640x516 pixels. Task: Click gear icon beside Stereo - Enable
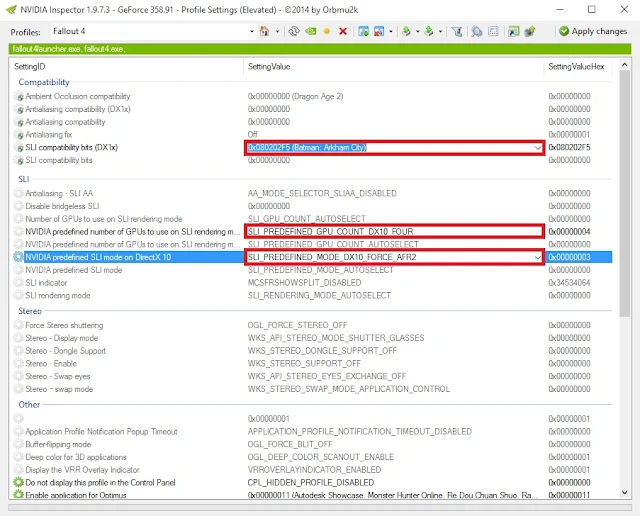point(19,363)
